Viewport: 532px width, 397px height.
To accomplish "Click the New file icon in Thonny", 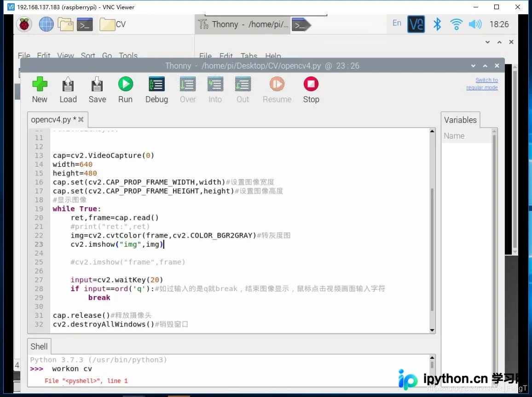I will [40, 84].
